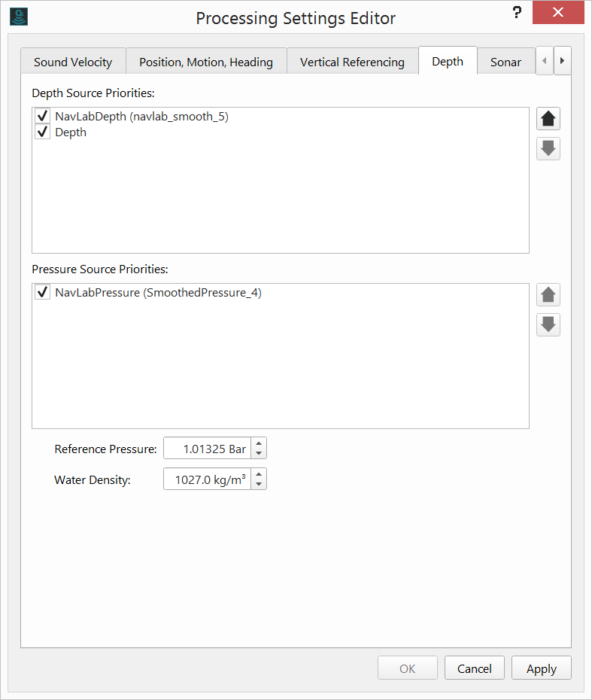The image size is (592, 700).
Task: Move depth source up with arrow
Action: click(x=548, y=119)
